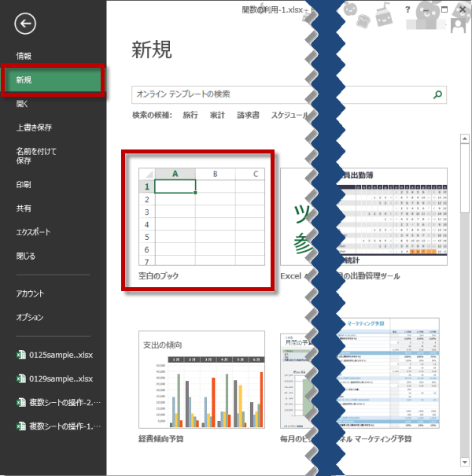Open the 印刷 page
The width and height of the screenshot is (472, 476).
coord(24,184)
